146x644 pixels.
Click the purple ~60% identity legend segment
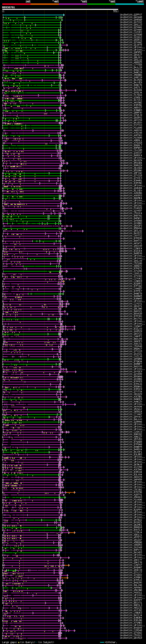coord(73,4)
